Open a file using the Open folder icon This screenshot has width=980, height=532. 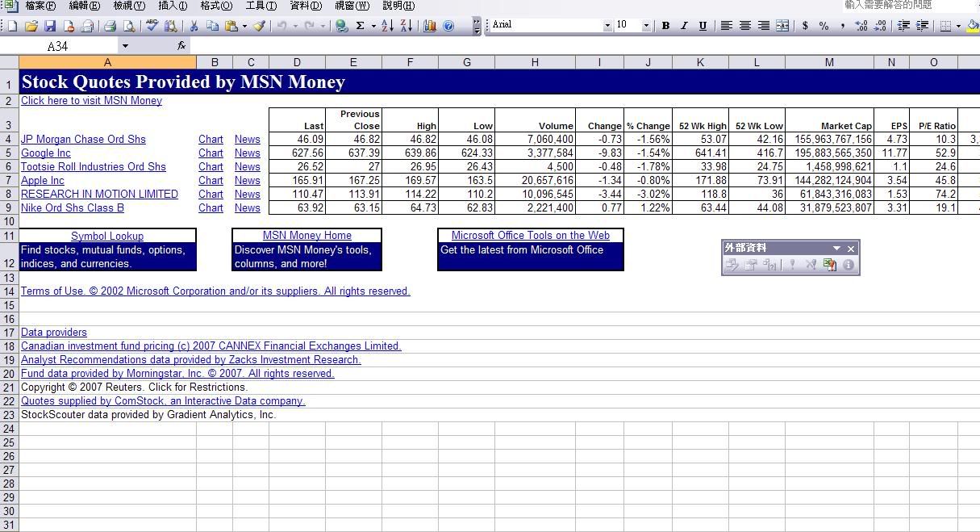point(31,26)
